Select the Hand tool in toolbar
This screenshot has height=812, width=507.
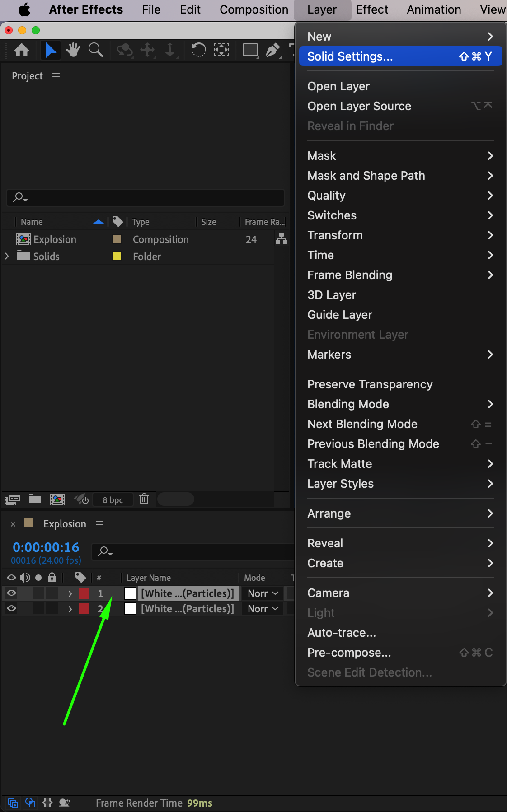pyautogui.click(x=73, y=50)
